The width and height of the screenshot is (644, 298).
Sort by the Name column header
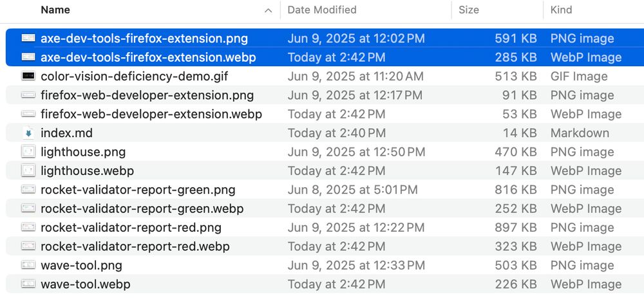click(x=54, y=10)
